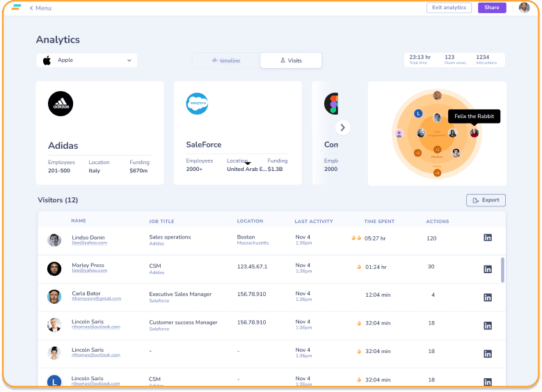Sort by the TIME SPENT column header

click(379, 222)
